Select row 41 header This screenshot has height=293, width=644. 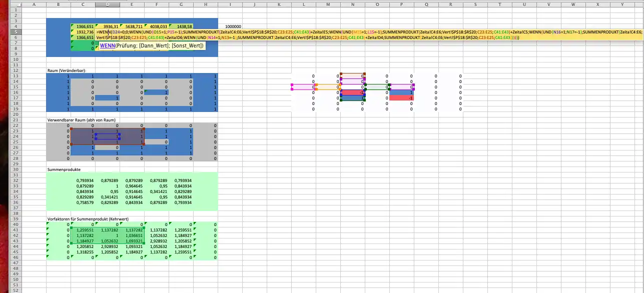coord(16,230)
